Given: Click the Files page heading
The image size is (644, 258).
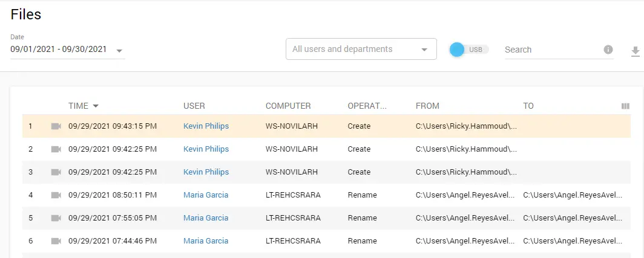Looking at the screenshot, I should tap(26, 15).
